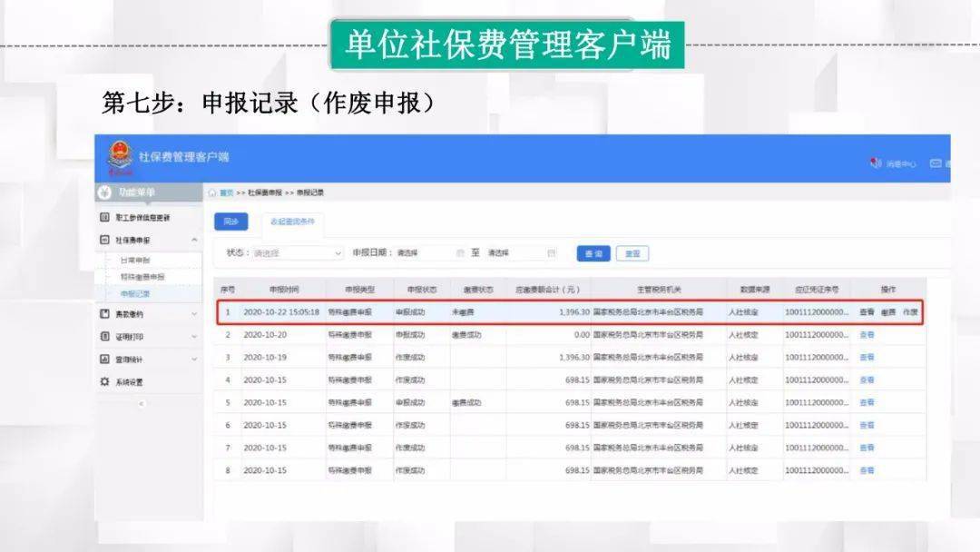Click the 申报类型 column header
Viewport: 980px width, 552px height.
point(359,290)
